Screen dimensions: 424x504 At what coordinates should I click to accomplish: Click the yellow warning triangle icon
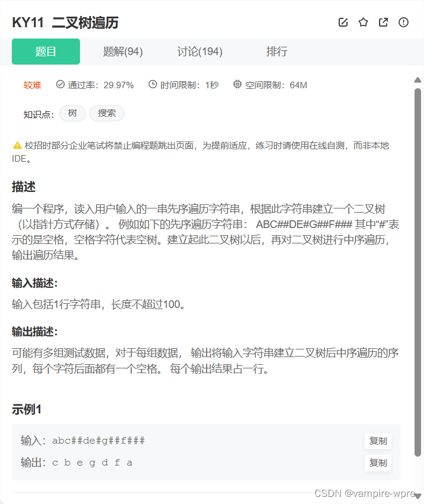(x=17, y=146)
